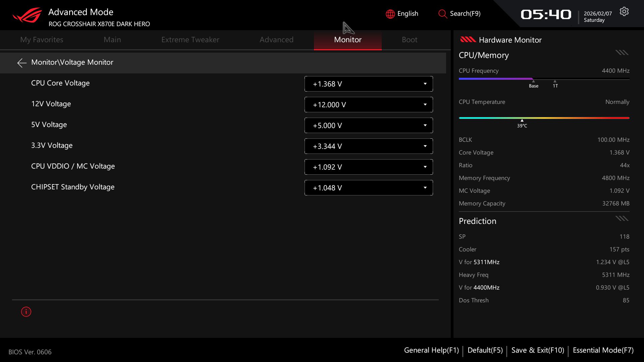Click the 05:40 clock display
This screenshot has width=644, height=362.
(x=546, y=14)
